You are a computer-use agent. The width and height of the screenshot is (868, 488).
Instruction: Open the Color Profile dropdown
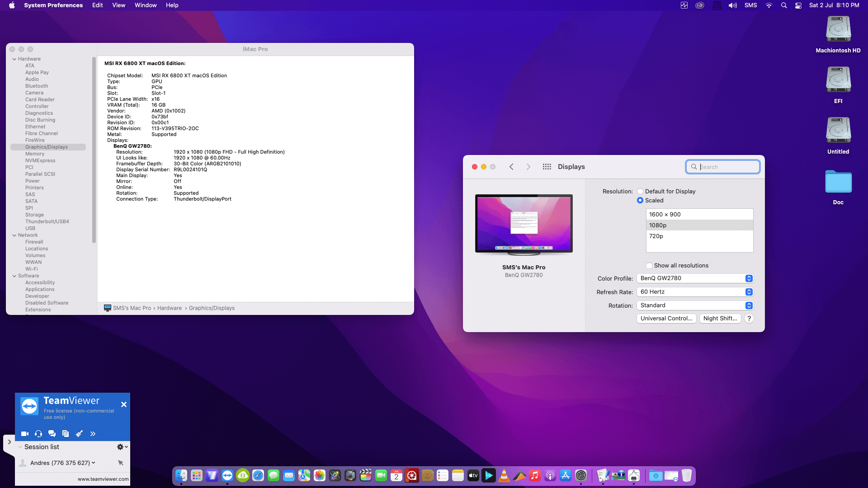point(695,278)
